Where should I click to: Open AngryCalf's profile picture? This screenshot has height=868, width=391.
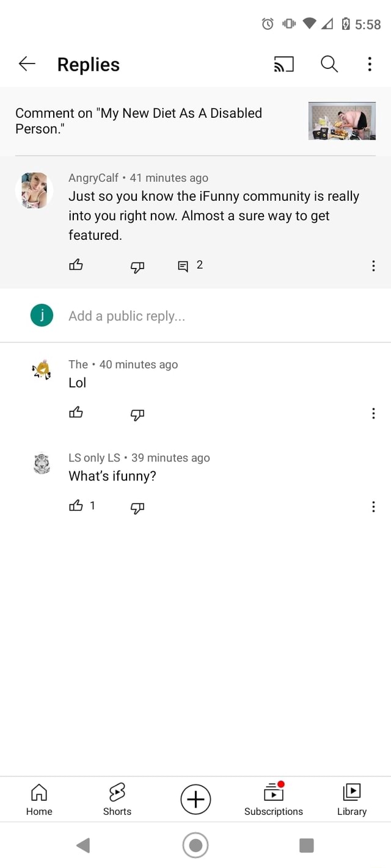(x=34, y=190)
